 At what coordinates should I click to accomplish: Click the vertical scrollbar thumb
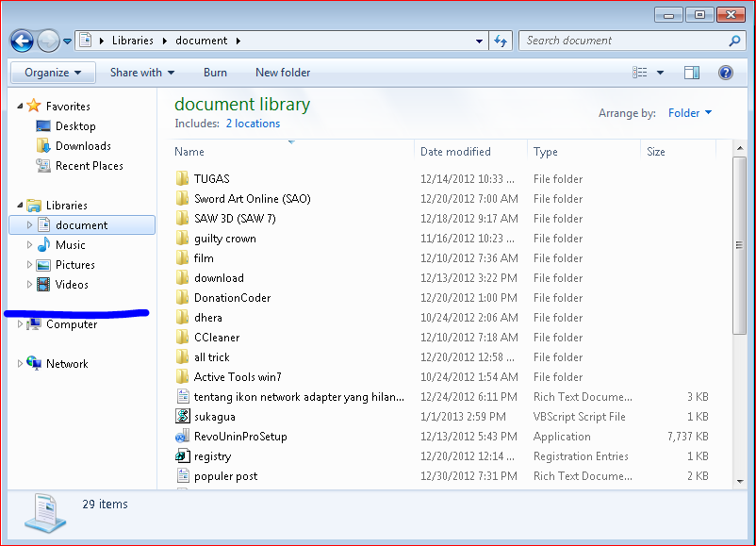point(739,245)
